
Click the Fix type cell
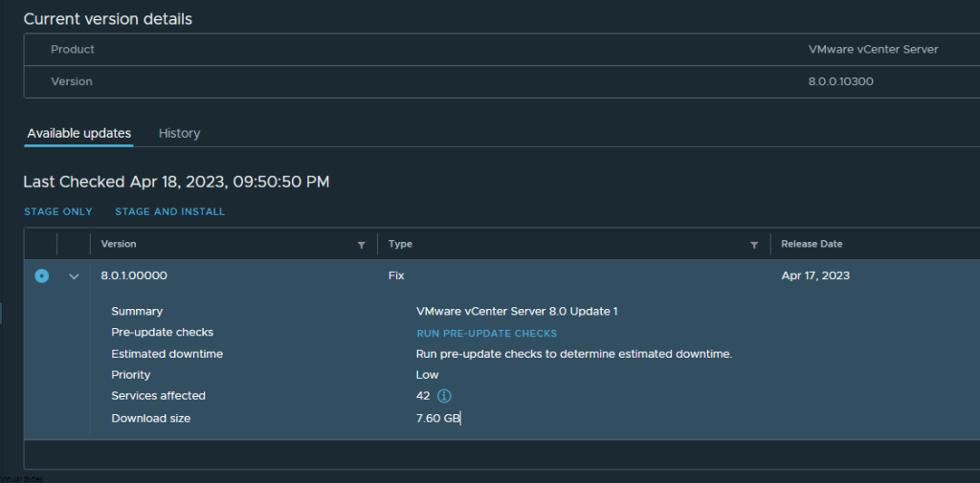(396, 275)
